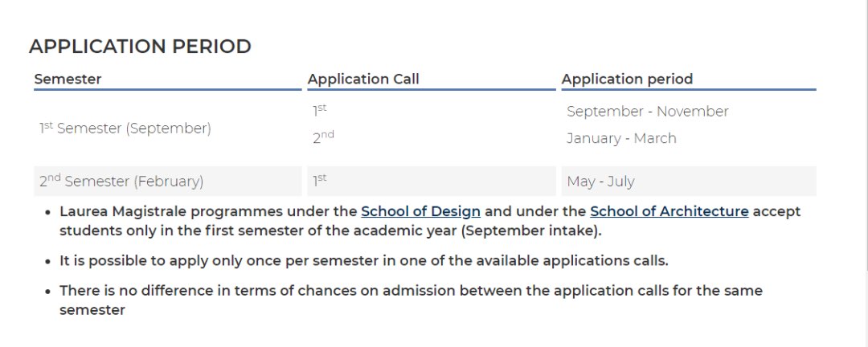The height and width of the screenshot is (347, 868).
Task: Open the School of Design link
Action: (420, 211)
